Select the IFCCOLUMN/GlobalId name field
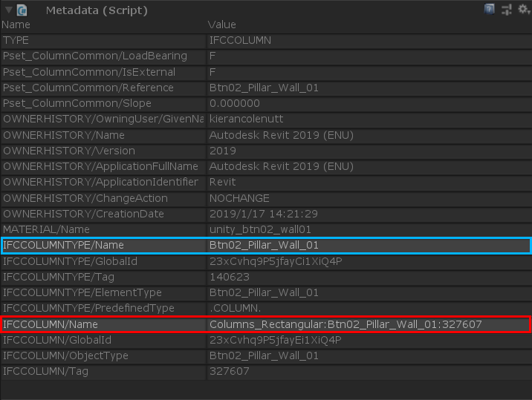This screenshot has height=400, width=532. pos(103,340)
